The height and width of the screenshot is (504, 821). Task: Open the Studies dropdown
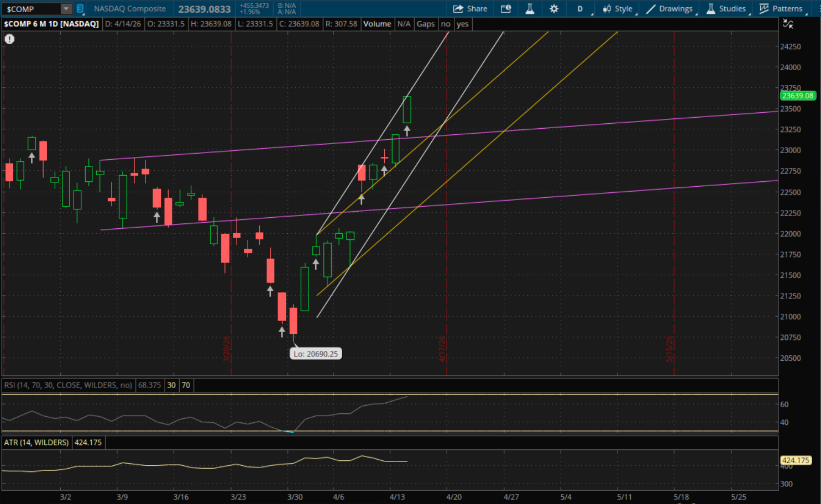pyautogui.click(x=726, y=9)
